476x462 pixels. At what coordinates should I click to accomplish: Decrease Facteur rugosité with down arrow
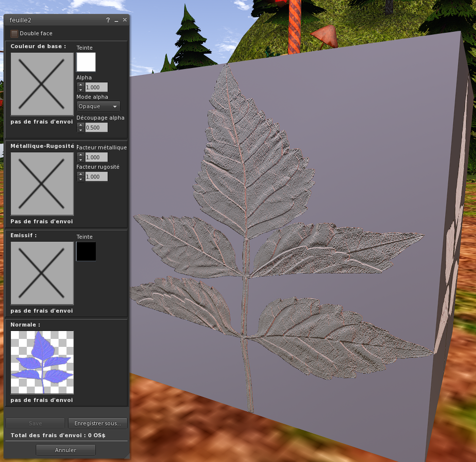tap(80, 179)
